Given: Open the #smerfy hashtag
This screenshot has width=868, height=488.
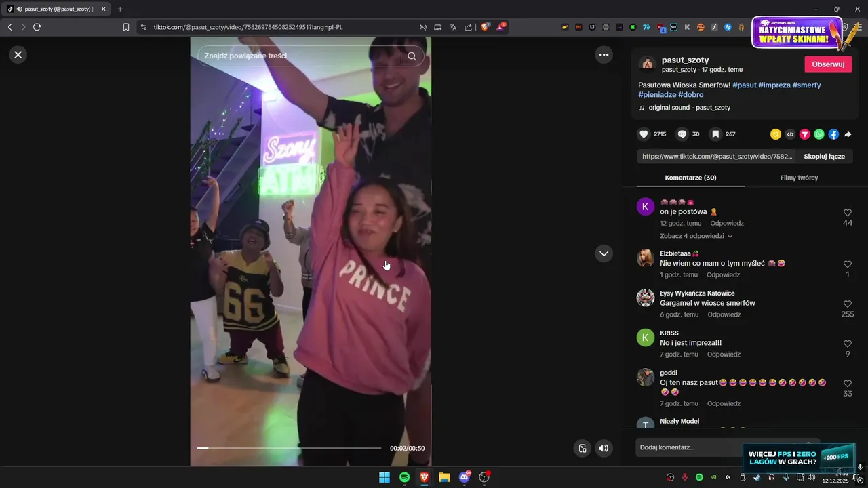Looking at the screenshot, I should [806, 85].
